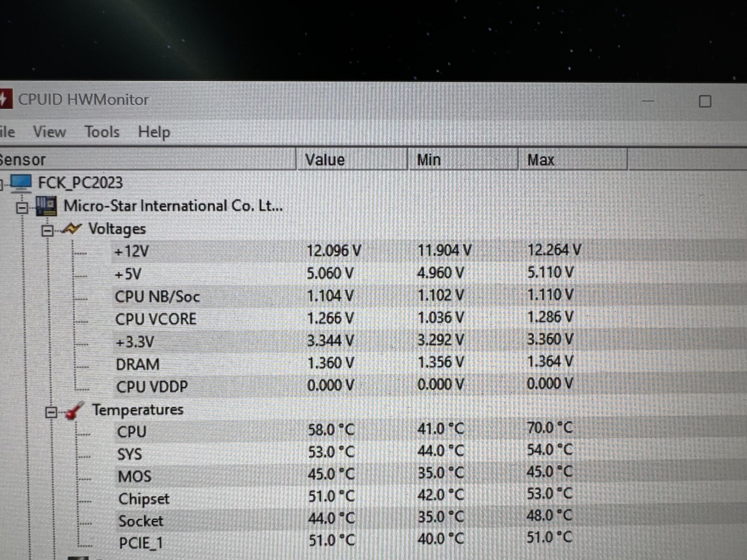Collapse the Voltages tree section
Viewport: 747px width, 560px height.
coord(47,231)
